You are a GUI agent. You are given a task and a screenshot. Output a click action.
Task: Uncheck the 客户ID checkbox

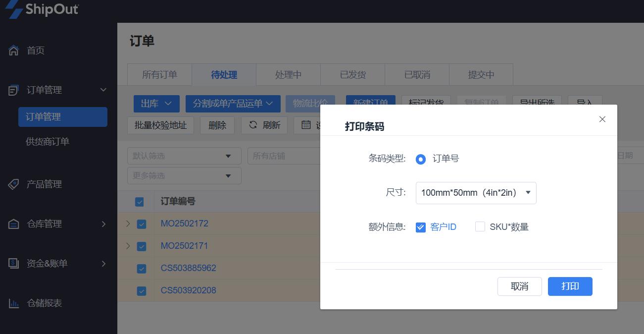pyautogui.click(x=421, y=227)
